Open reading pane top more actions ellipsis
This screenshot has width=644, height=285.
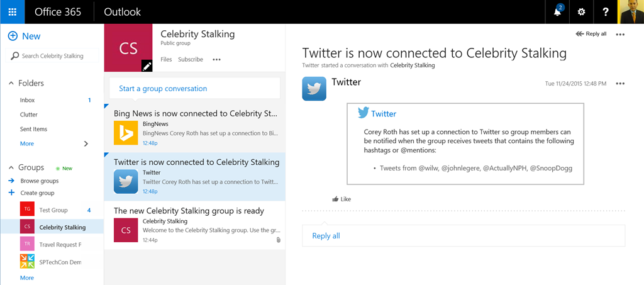click(620, 35)
